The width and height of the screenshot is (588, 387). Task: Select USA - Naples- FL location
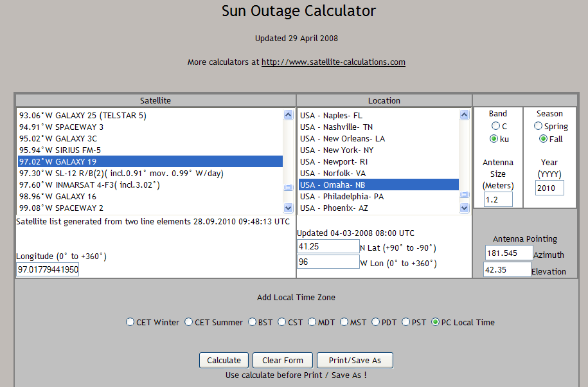[x=379, y=116]
